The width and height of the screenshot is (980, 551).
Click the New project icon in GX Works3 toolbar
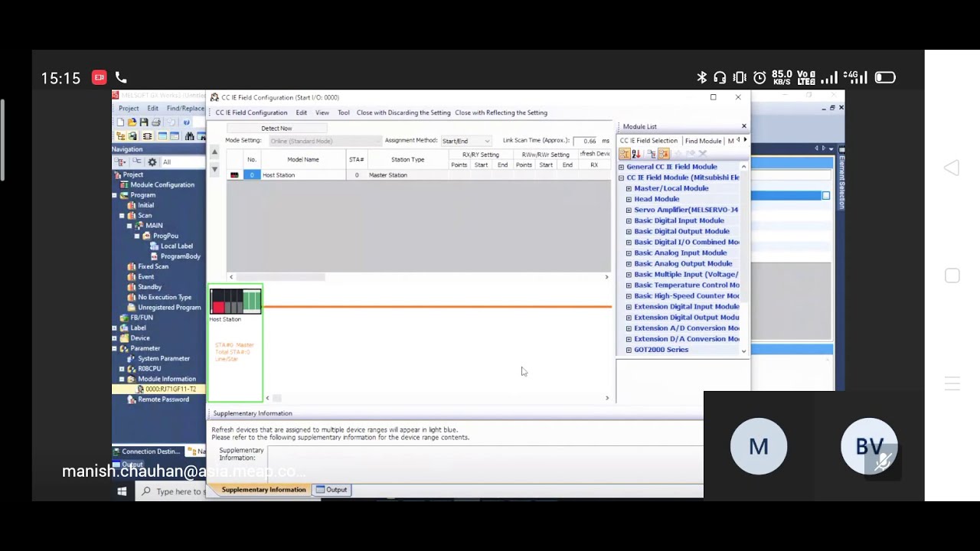click(120, 122)
